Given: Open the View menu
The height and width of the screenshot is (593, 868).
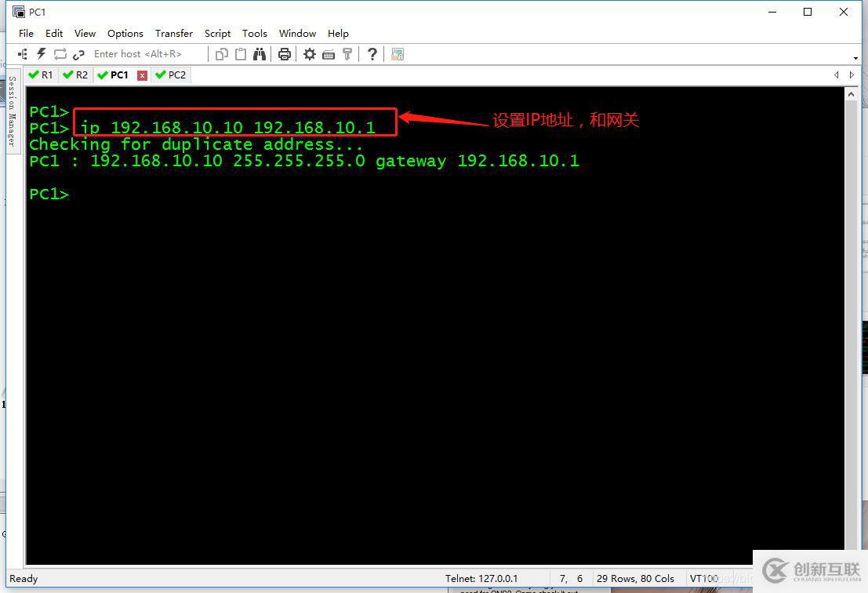Looking at the screenshot, I should coord(85,33).
